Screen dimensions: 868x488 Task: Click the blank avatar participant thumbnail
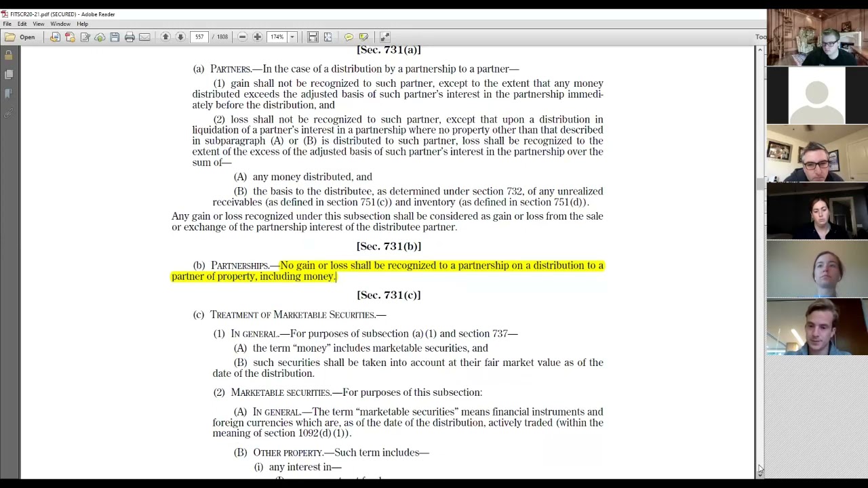pyautogui.click(x=817, y=96)
